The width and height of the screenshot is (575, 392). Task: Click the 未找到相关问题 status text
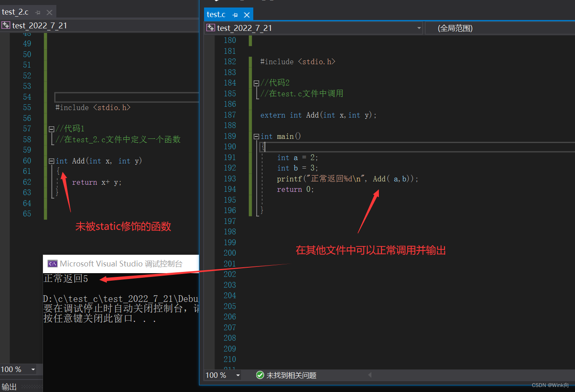[291, 375]
